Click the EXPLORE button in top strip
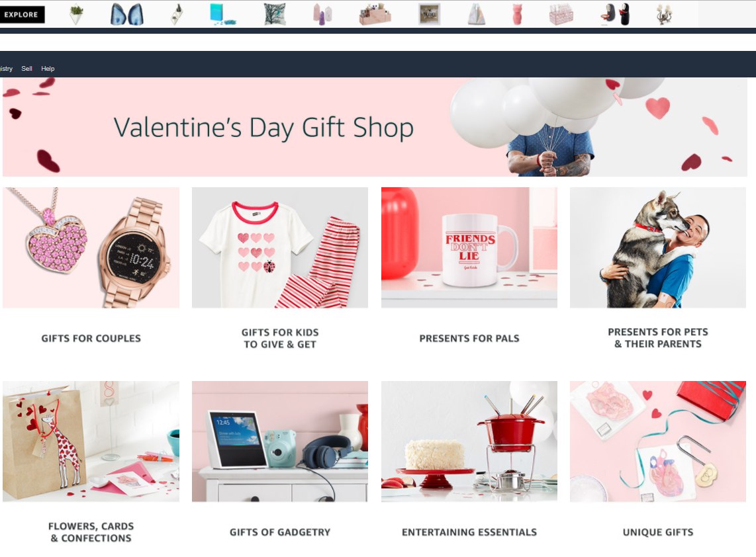Viewport: 756px width, 557px height. pyautogui.click(x=22, y=15)
